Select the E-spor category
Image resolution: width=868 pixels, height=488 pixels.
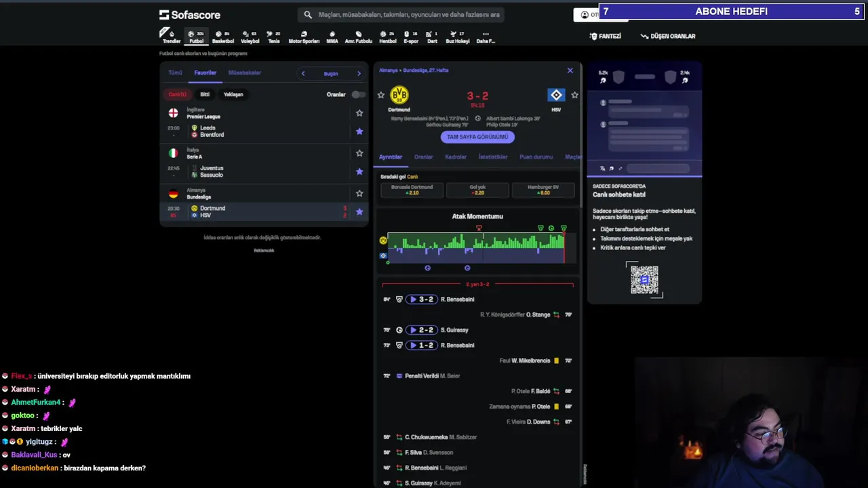[411, 37]
